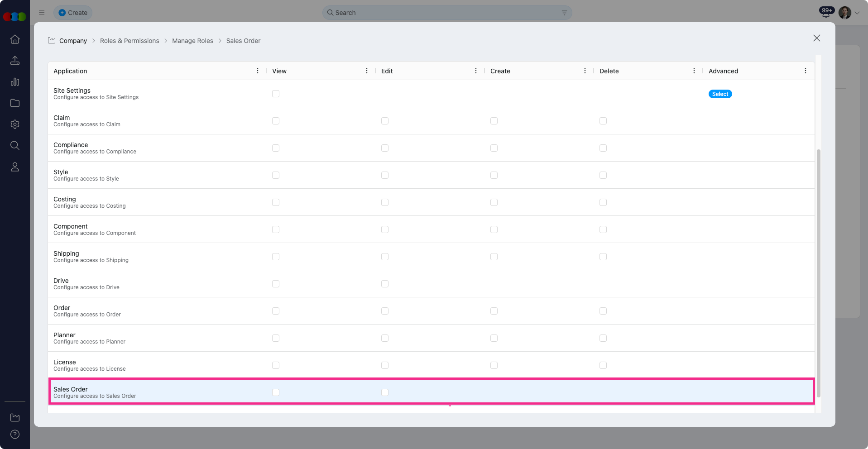The height and width of the screenshot is (449, 868).
Task: Enable Delete permission for Costing
Action: coord(603,202)
